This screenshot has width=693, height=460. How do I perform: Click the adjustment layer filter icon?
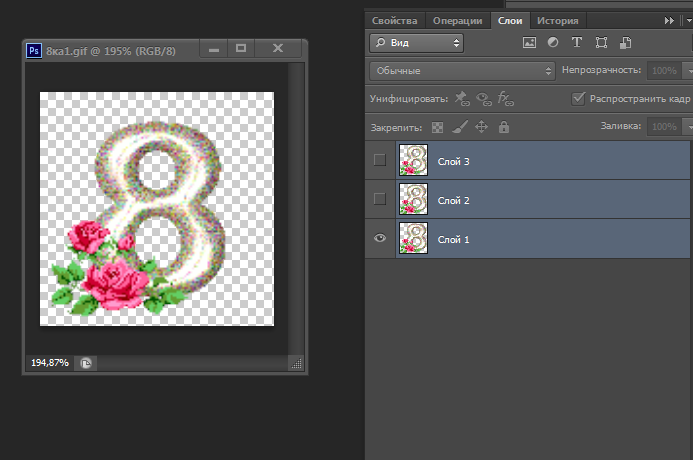[553, 43]
